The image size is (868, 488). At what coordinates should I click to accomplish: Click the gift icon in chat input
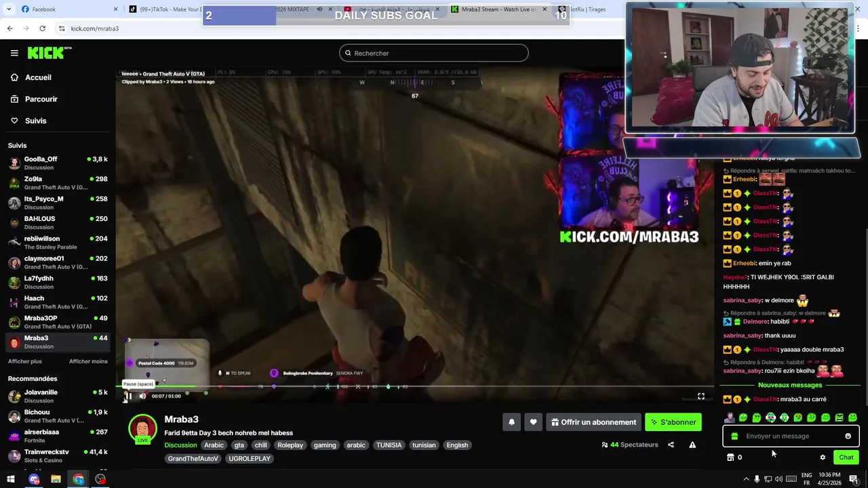tap(734, 436)
